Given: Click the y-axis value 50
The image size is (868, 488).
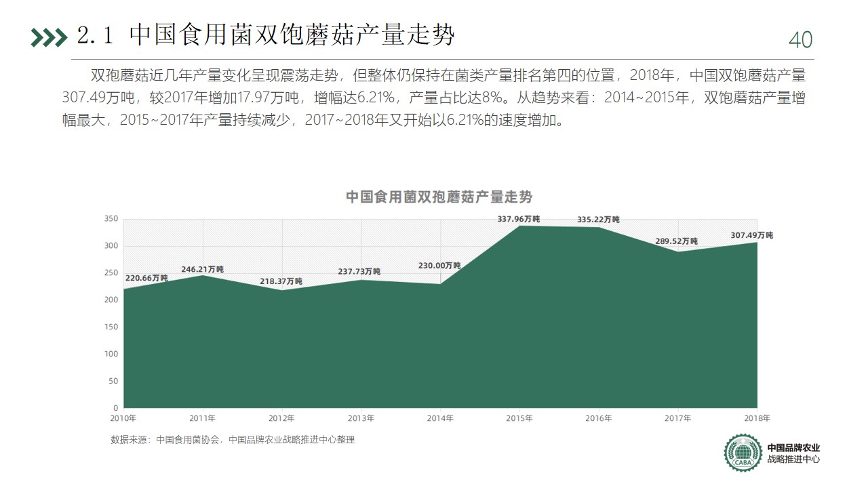Looking at the screenshot, I should [114, 381].
